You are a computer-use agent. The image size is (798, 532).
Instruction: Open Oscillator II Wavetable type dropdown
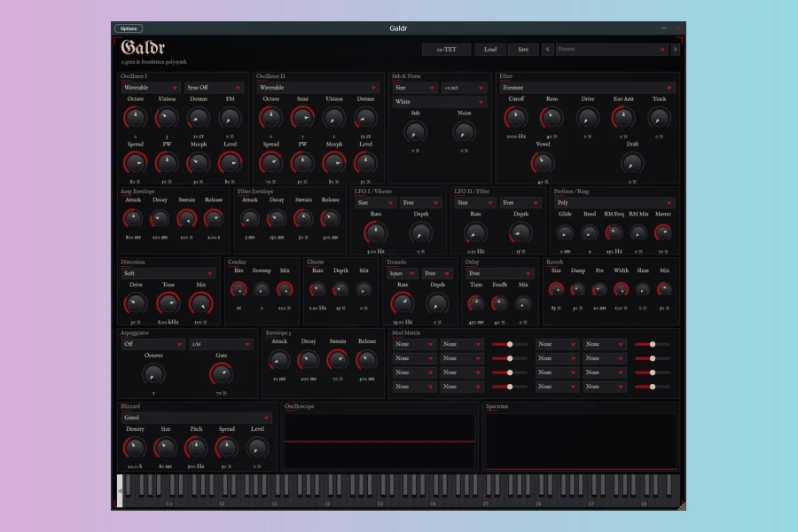click(x=317, y=88)
